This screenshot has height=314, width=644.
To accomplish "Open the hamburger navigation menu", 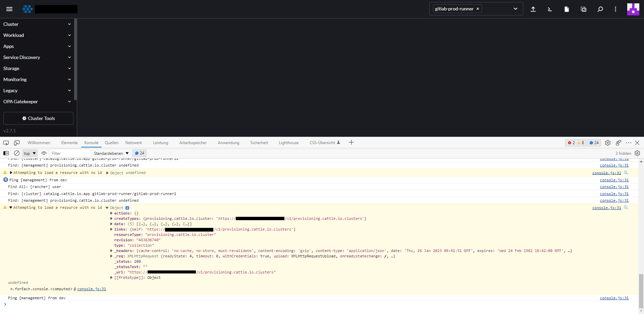I will (x=9, y=9).
